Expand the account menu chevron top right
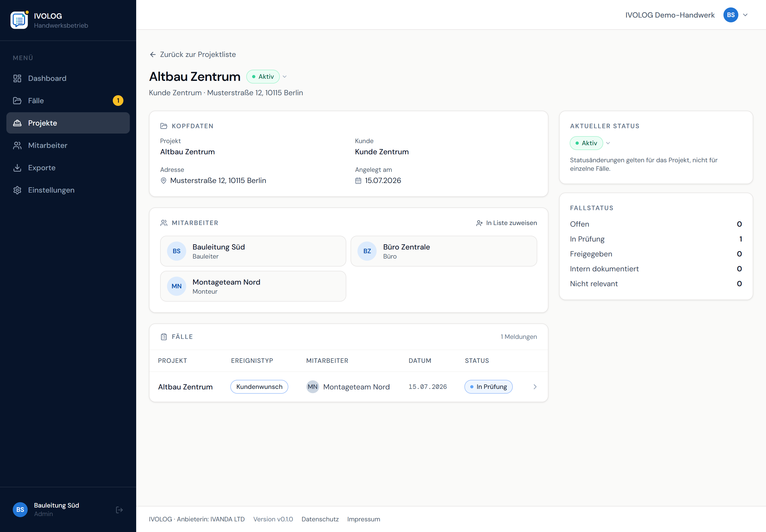 click(746, 15)
